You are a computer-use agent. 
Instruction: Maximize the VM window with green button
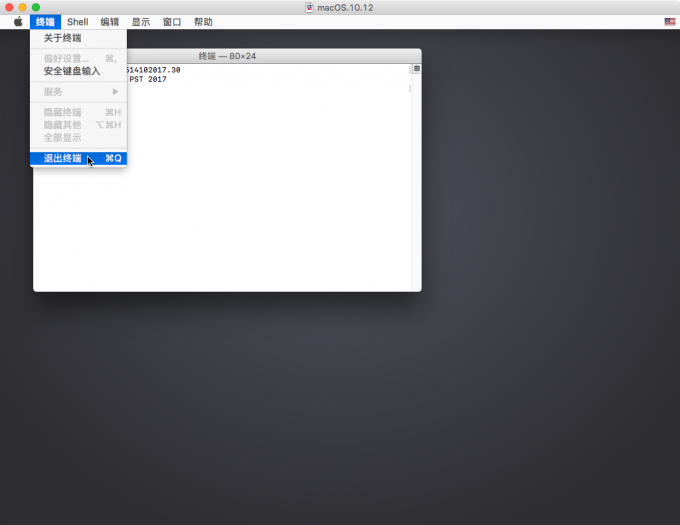36,7
